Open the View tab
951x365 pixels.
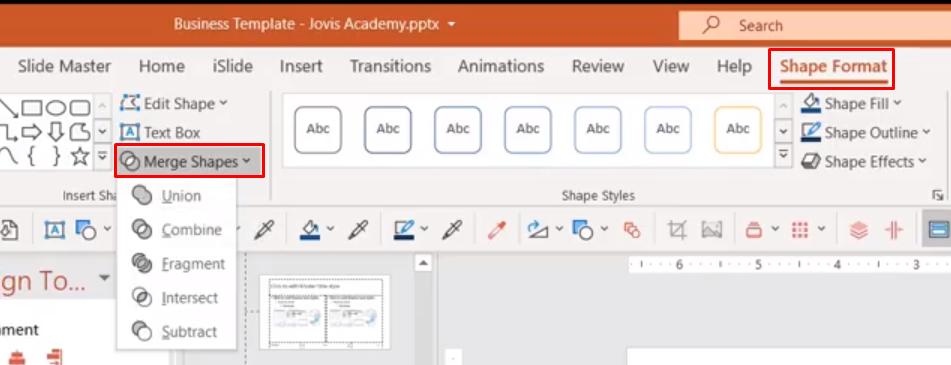[670, 66]
